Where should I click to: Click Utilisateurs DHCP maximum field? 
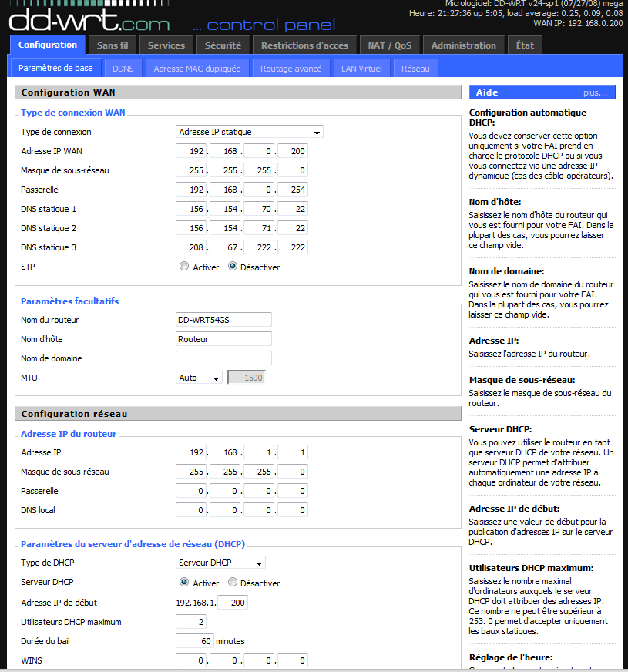tap(191, 622)
